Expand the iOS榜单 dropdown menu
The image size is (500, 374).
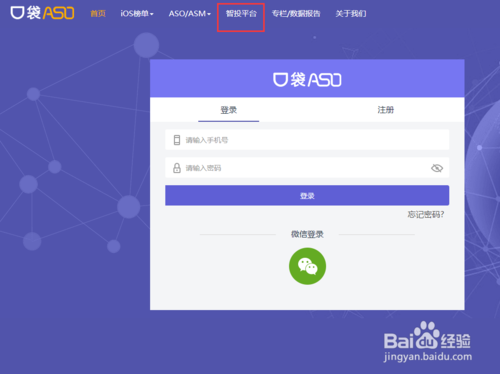[x=137, y=14]
